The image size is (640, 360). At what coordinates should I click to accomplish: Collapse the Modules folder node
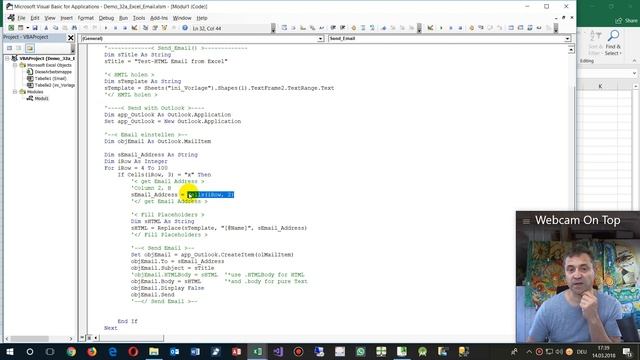pyautogui.click(x=15, y=92)
